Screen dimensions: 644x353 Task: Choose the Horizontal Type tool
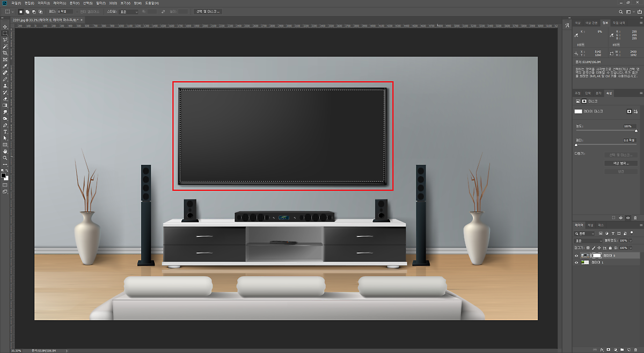tap(5, 132)
